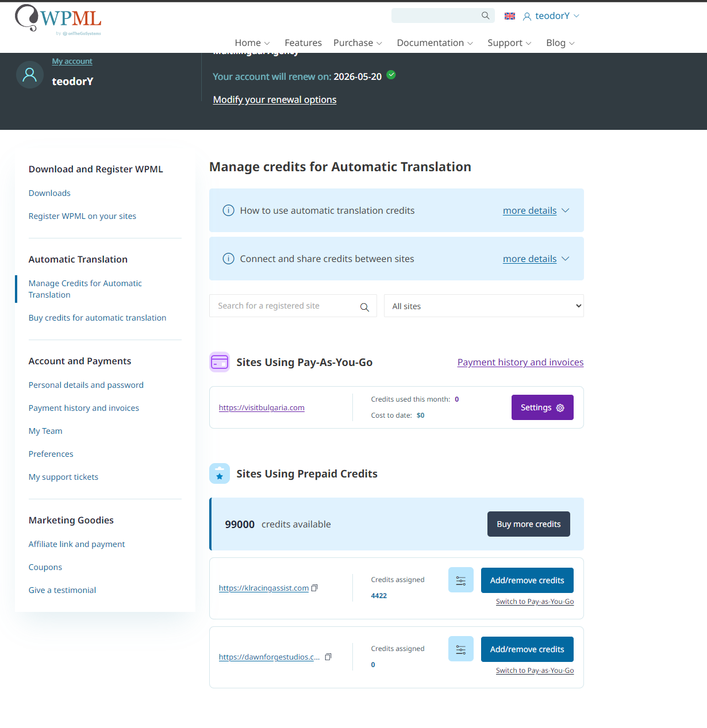Open Buy credits for automatic translation
The width and height of the screenshot is (707, 728).
(x=97, y=318)
